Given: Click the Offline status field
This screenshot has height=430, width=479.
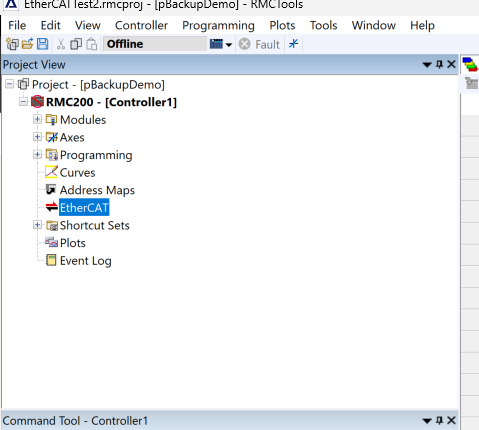Looking at the screenshot, I should (x=155, y=44).
